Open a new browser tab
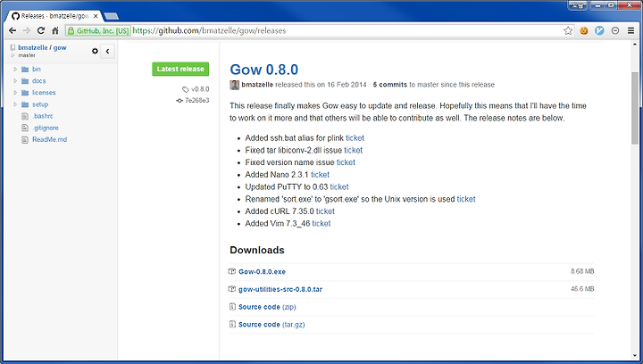The height and width of the screenshot is (364, 643). [112, 16]
